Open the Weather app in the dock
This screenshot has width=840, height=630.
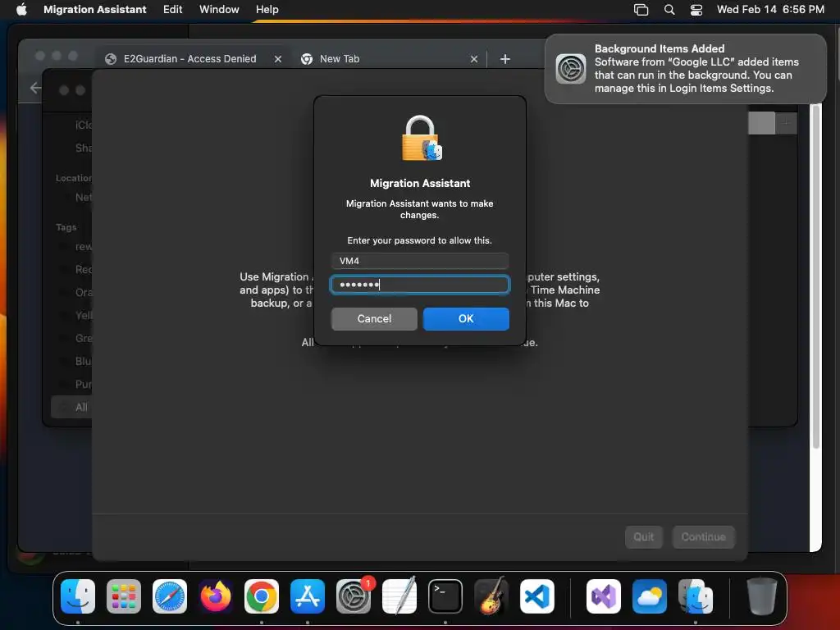(650, 596)
